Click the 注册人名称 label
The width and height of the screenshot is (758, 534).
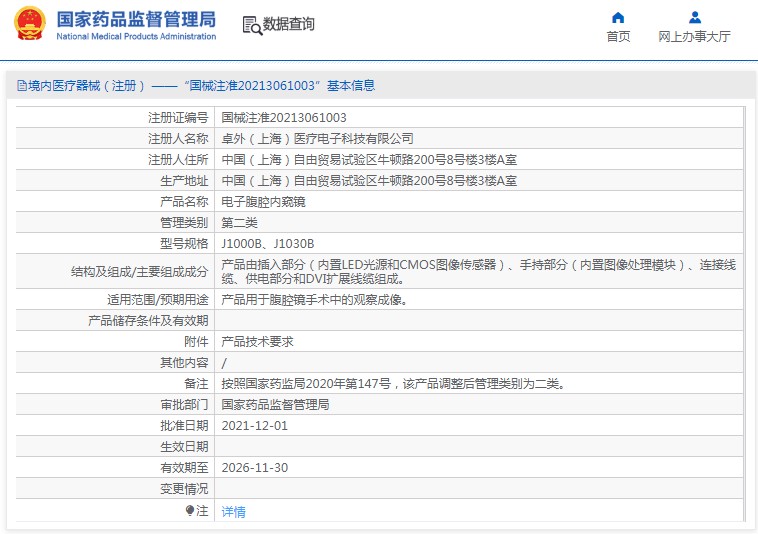tap(178, 139)
